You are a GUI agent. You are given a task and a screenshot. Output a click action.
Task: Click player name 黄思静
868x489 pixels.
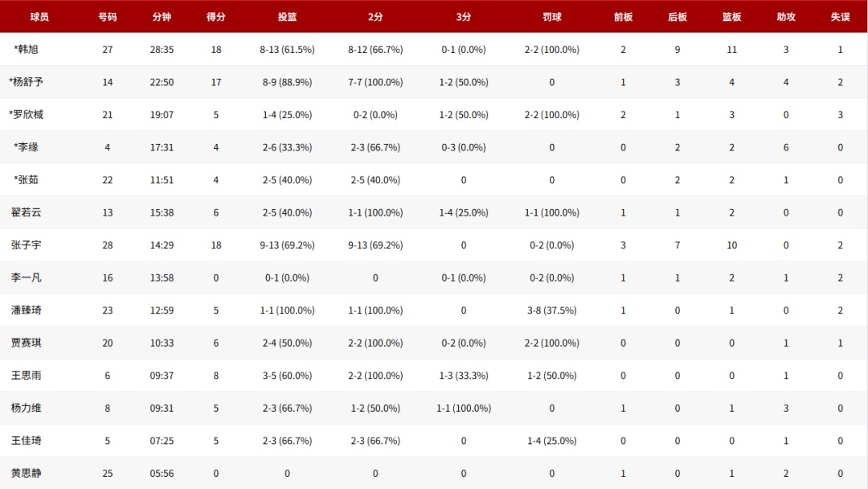[27, 474]
